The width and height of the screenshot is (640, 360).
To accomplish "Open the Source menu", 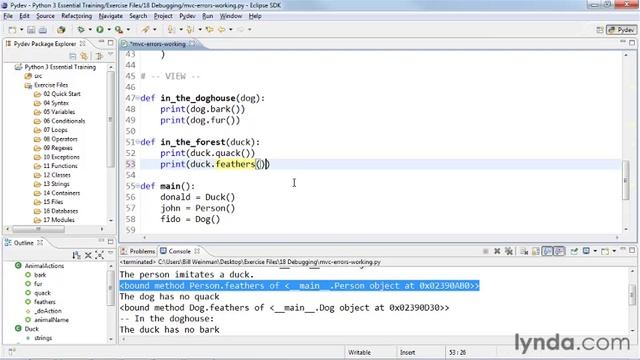I will tap(45, 16).
